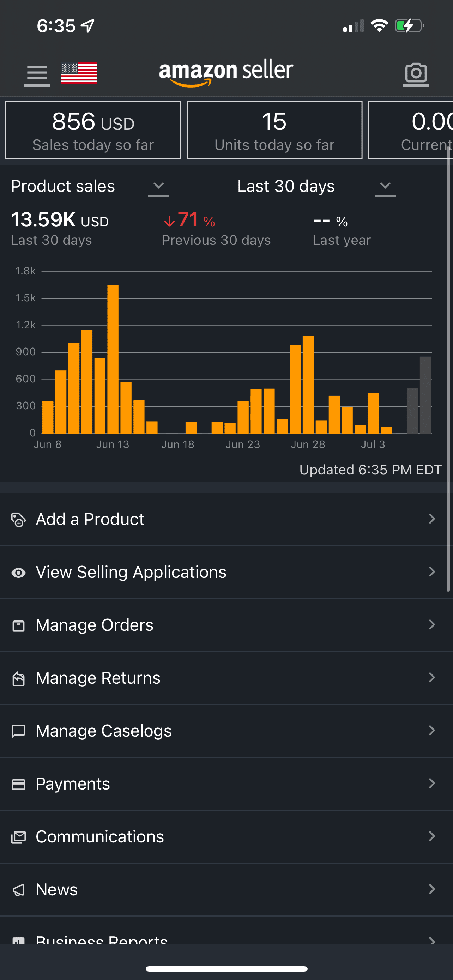The height and width of the screenshot is (980, 453).
Task: Tap the Units today so far card
Action: [x=274, y=131]
